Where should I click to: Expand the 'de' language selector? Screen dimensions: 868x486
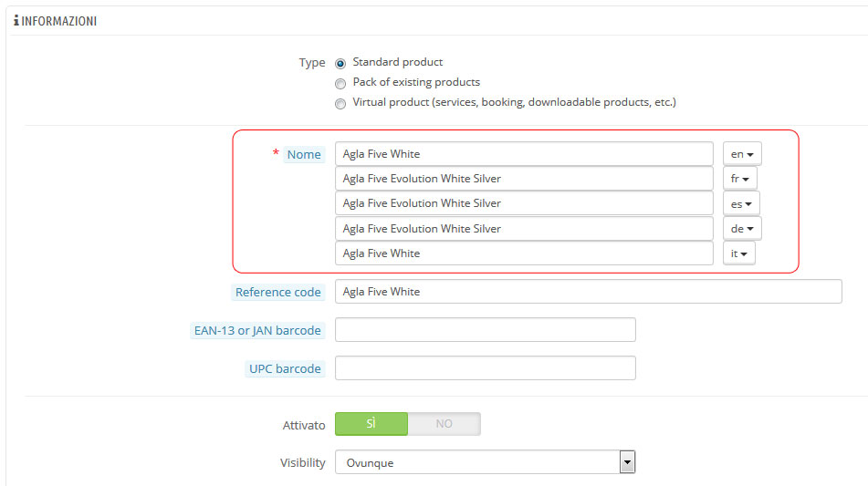(742, 229)
